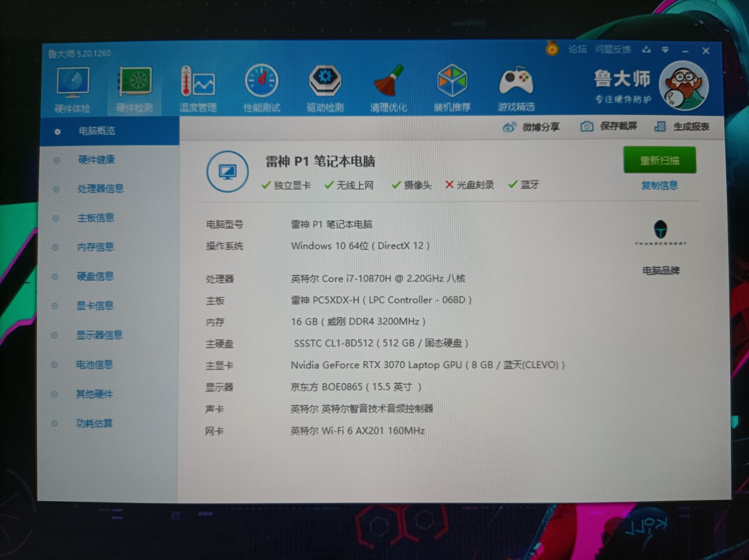Click the 16 GB DDR4 3200MHz memory value
749x560 pixels.
pyautogui.click(x=358, y=322)
